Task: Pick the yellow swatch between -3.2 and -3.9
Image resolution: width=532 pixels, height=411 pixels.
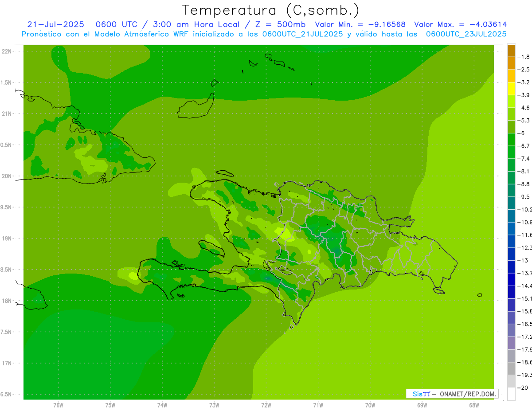Action: tap(511, 89)
